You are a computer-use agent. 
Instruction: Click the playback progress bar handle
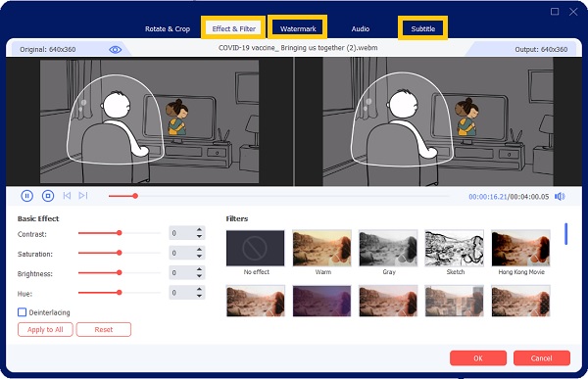coord(135,196)
